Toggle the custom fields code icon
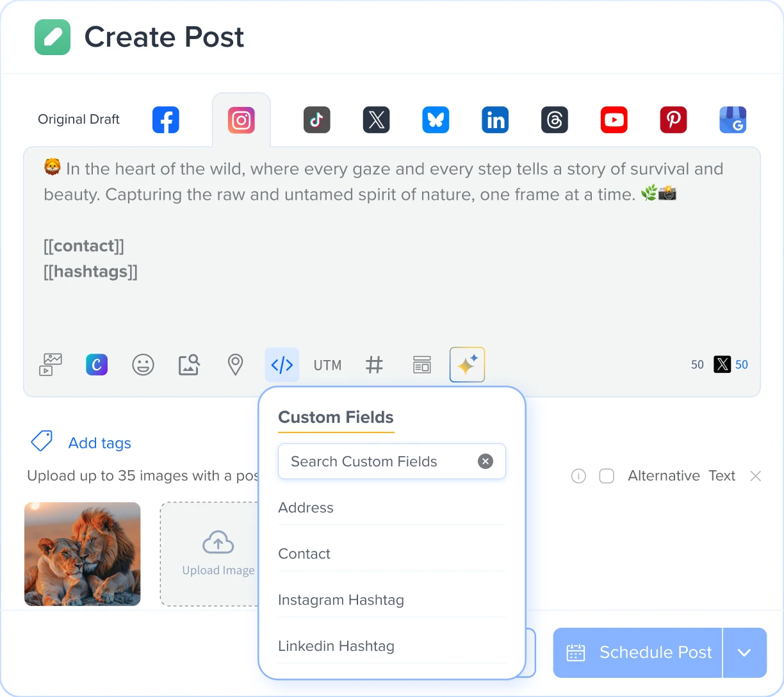 click(282, 365)
